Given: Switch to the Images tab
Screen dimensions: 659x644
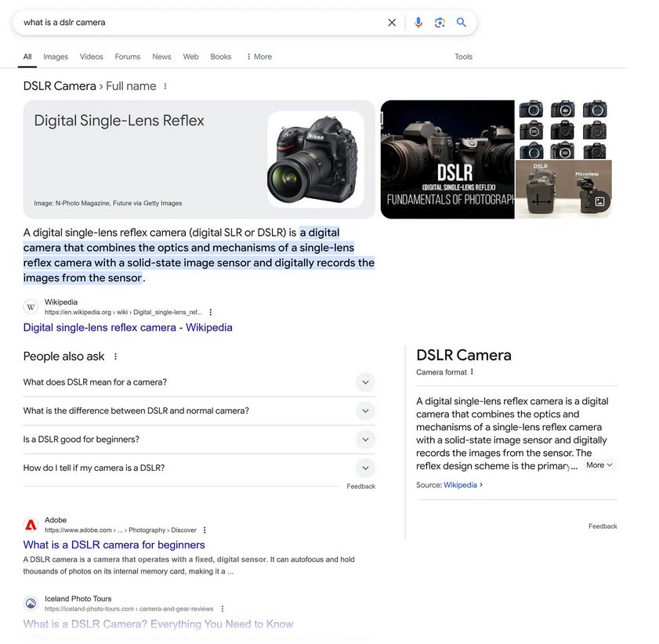Looking at the screenshot, I should tap(56, 56).
